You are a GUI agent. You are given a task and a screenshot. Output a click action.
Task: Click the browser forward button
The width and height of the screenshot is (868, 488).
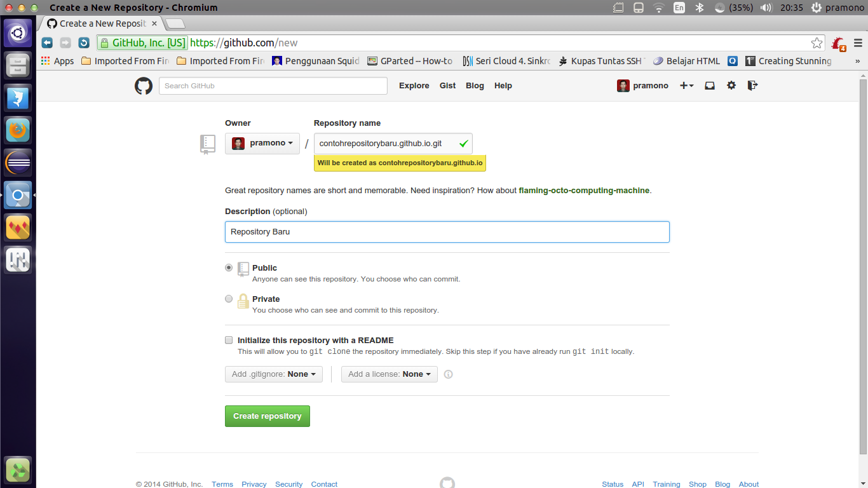[65, 43]
